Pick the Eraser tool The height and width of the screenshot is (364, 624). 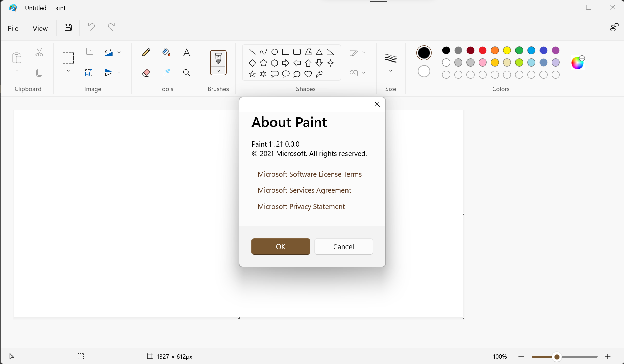pyautogui.click(x=146, y=73)
